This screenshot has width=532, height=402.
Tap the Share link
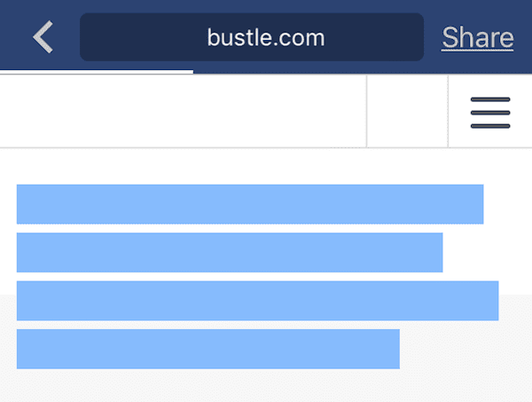(x=477, y=37)
